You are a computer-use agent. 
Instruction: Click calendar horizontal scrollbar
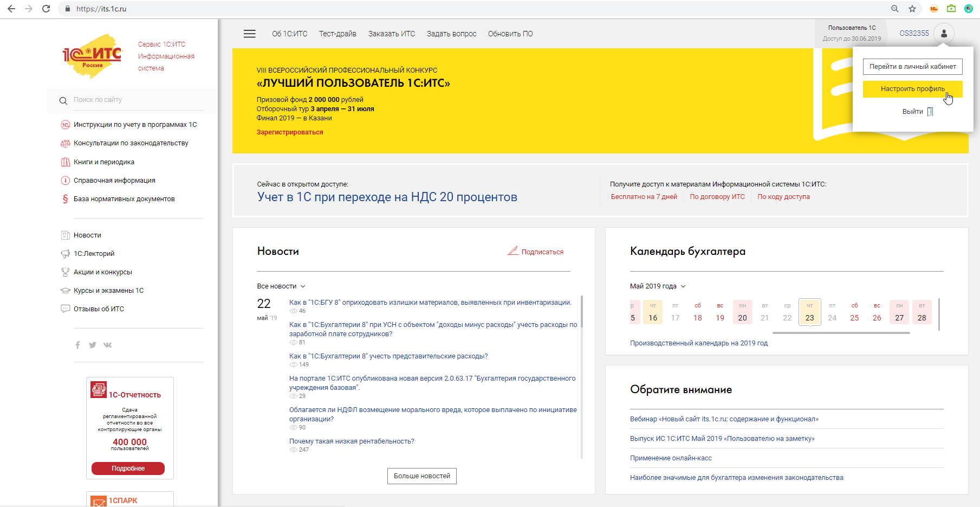(841, 333)
